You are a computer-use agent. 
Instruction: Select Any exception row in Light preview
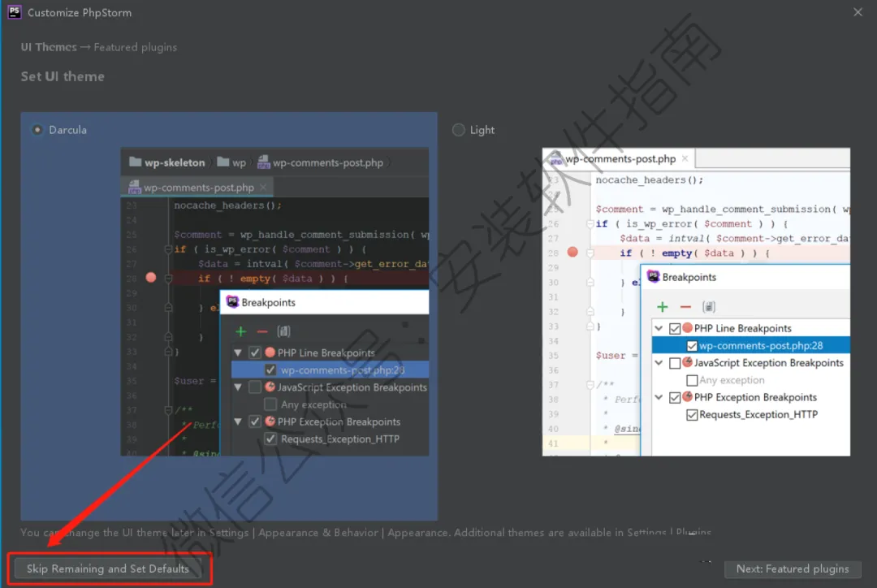(750, 380)
